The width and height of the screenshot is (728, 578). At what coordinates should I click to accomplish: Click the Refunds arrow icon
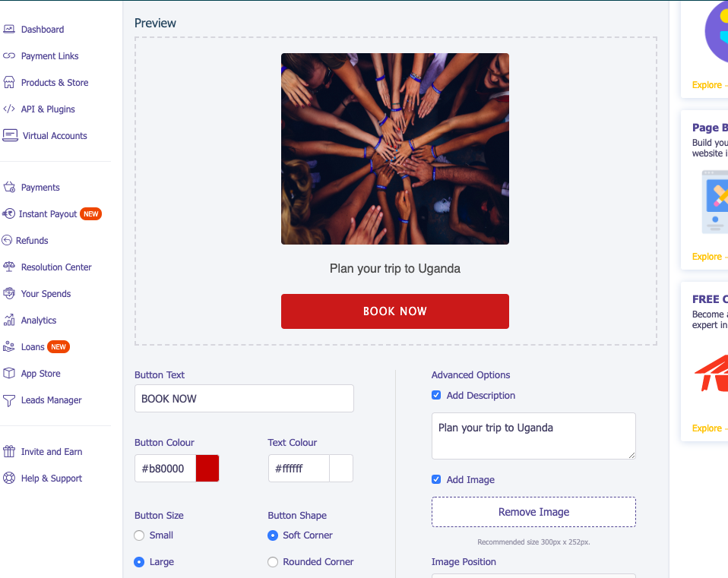(x=8, y=241)
